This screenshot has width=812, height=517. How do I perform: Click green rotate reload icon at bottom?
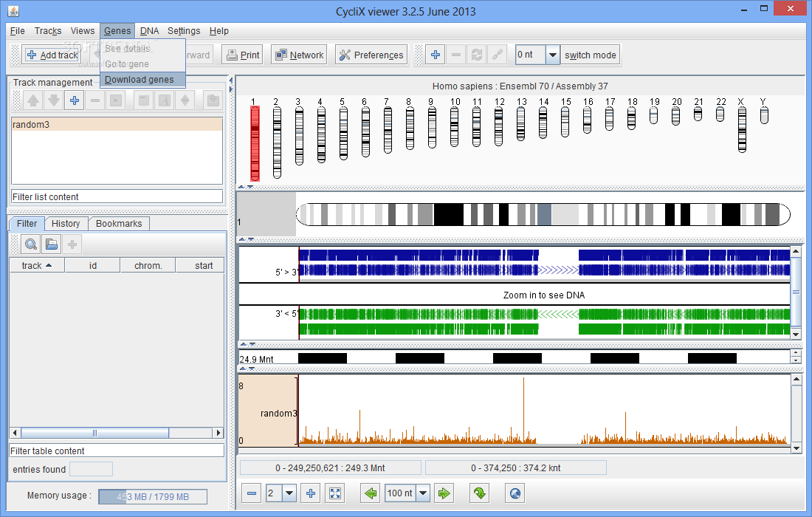point(480,493)
